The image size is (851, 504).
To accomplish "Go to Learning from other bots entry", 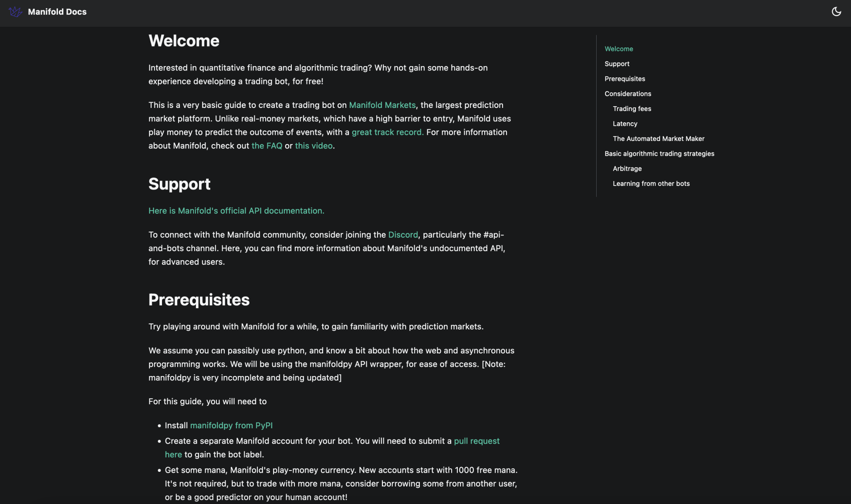I will [651, 184].
